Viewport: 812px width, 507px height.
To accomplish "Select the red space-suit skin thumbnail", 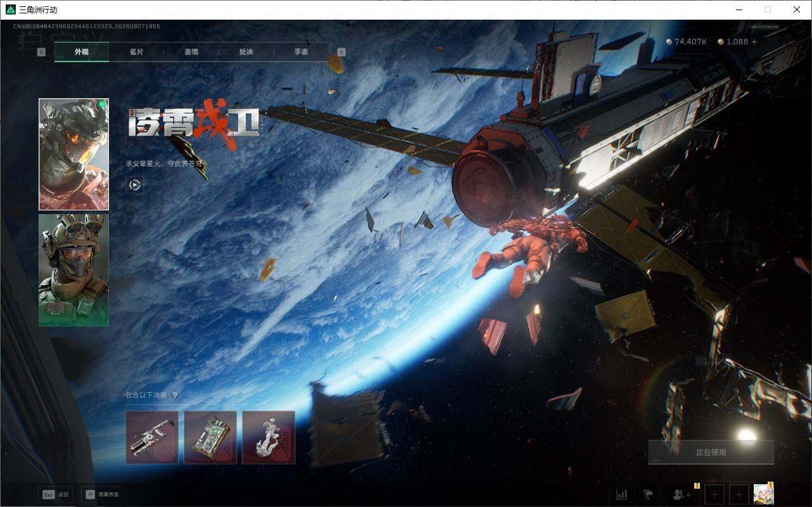I will click(x=73, y=154).
